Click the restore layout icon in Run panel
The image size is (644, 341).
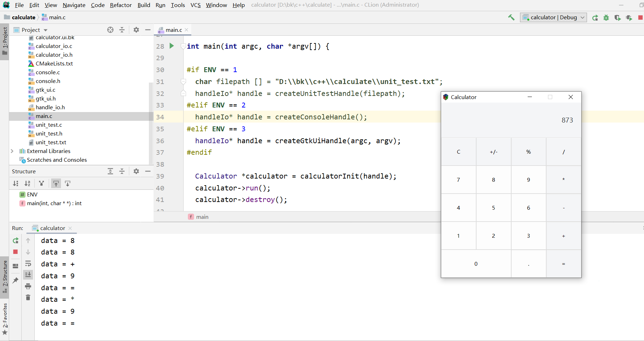(15, 266)
